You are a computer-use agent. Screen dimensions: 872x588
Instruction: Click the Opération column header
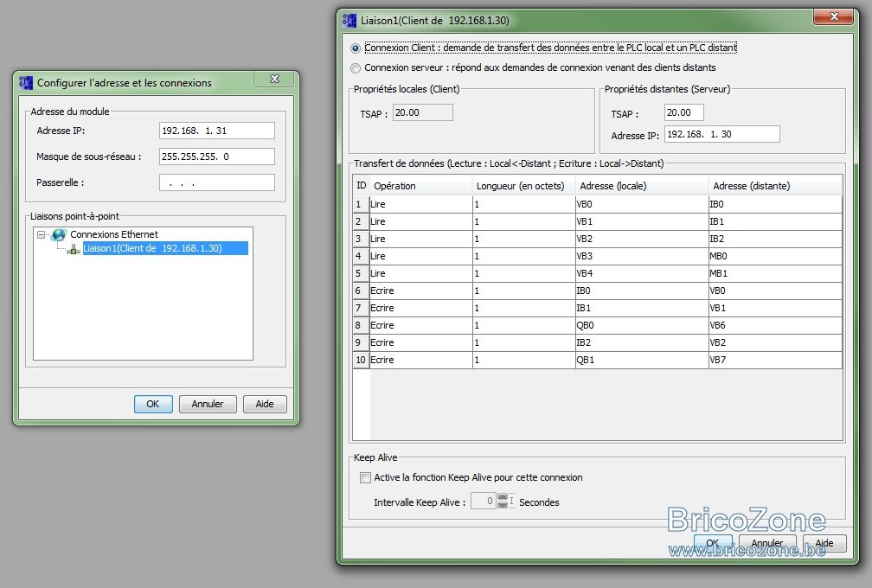point(421,186)
